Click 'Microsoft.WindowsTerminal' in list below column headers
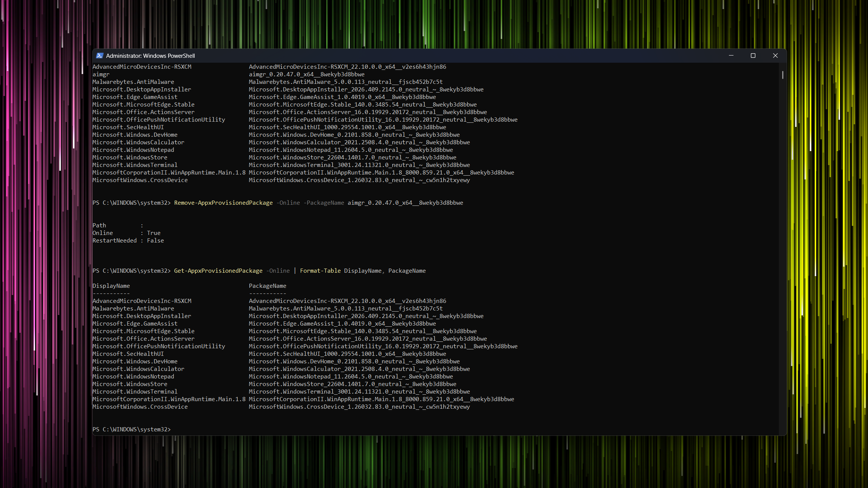The width and height of the screenshot is (868, 488). (135, 392)
